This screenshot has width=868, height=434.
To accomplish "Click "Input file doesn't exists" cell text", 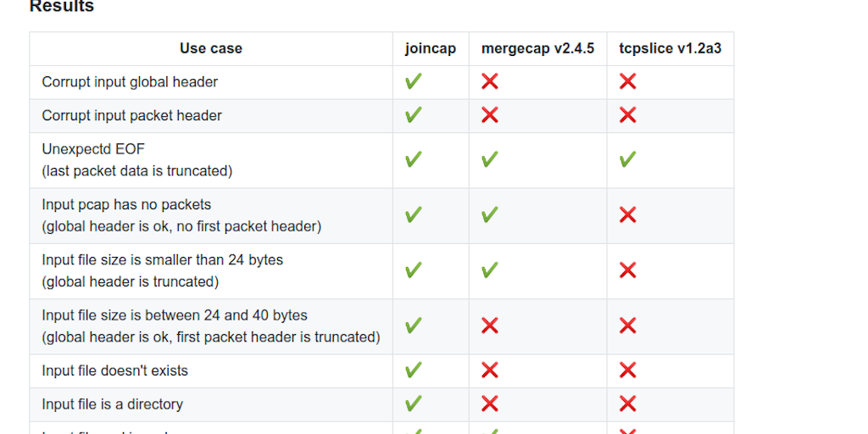I will tap(115, 370).
